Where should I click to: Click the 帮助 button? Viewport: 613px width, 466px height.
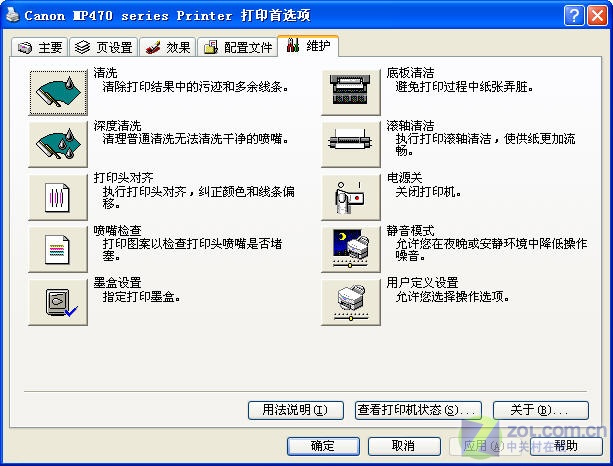(566, 446)
